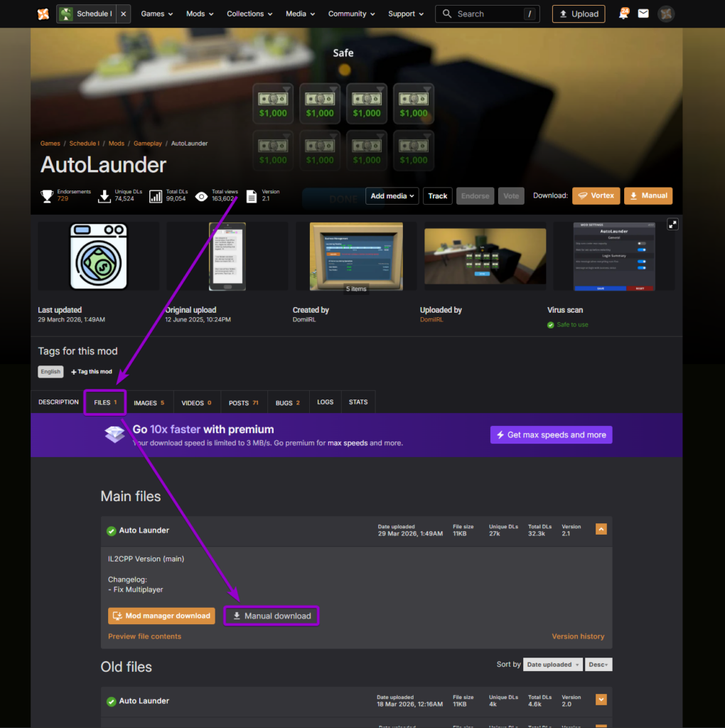Switch to the Bugs tab
The image size is (725, 728).
(288, 402)
